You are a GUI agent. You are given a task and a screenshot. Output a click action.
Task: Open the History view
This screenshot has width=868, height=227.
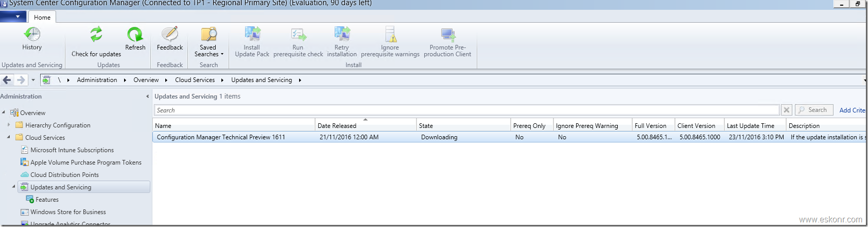click(32, 39)
